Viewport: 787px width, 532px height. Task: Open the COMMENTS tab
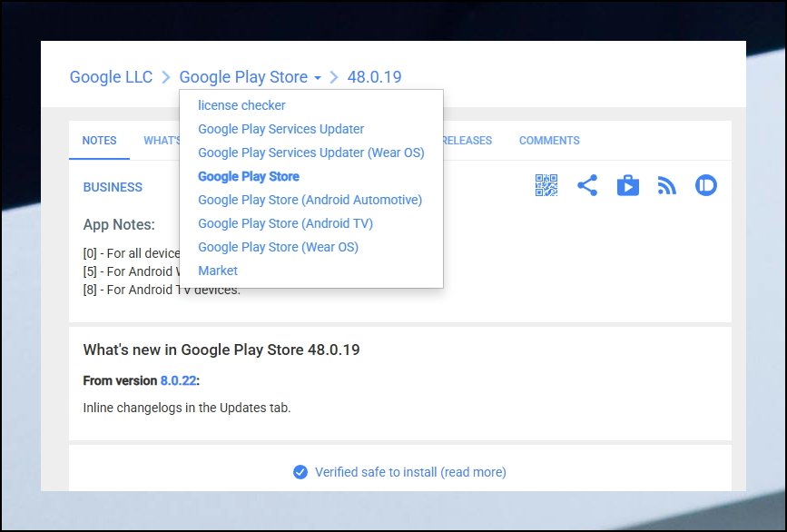(x=549, y=141)
